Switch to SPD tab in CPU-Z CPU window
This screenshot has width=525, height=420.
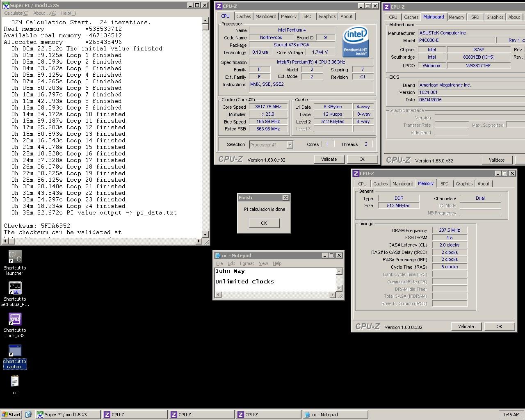[x=308, y=16]
